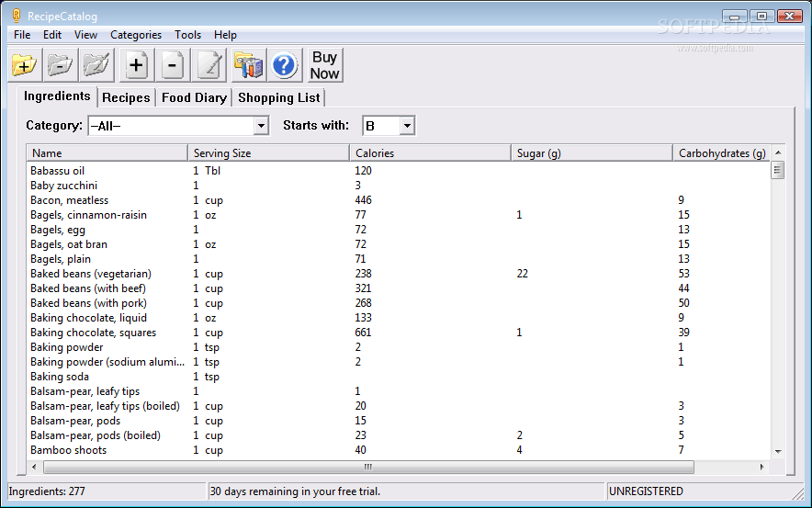Click the RecipeCatalog title bar app icon
This screenshot has width=812, height=508.
17,16
